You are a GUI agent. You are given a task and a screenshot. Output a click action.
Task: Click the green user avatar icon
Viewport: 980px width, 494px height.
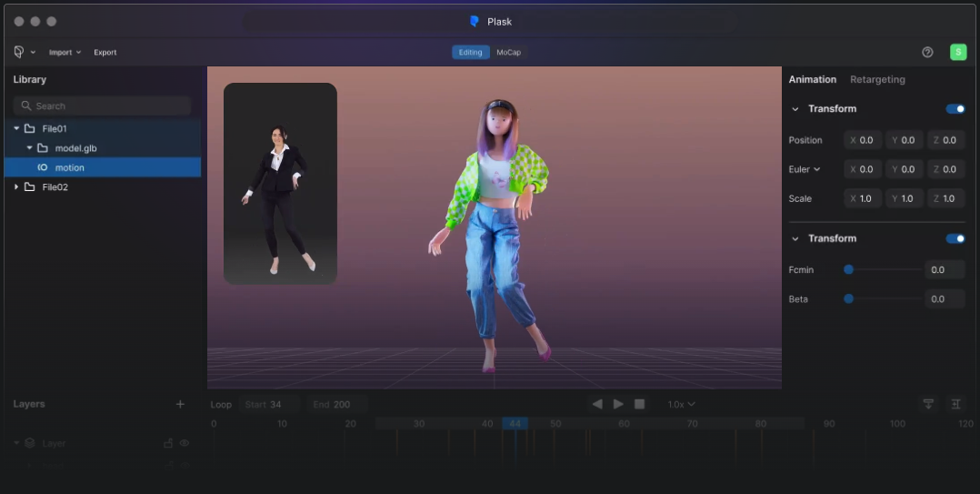[x=958, y=52]
